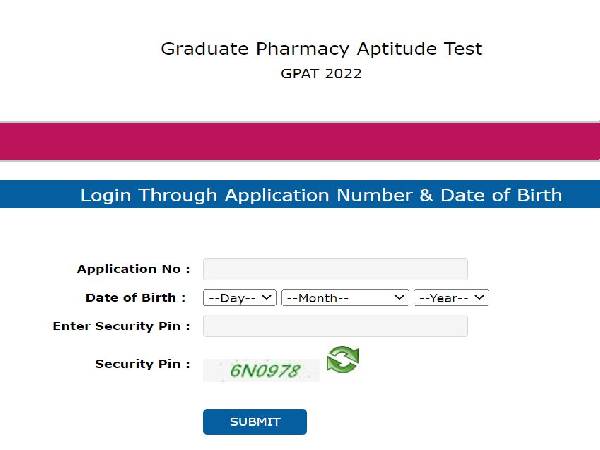
Task: Focus the Enter Security Pin input box
Action: [335, 326]
